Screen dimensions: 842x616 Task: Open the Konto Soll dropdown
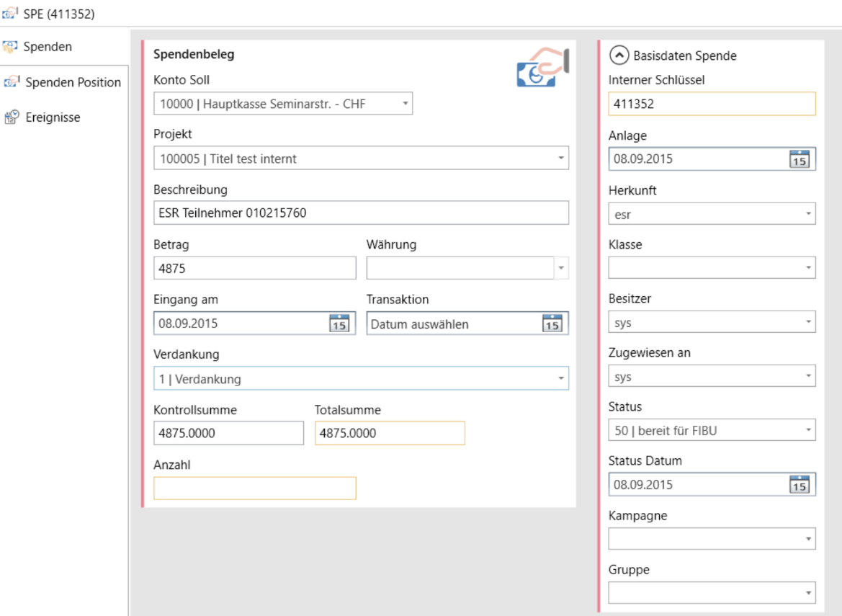405,104
